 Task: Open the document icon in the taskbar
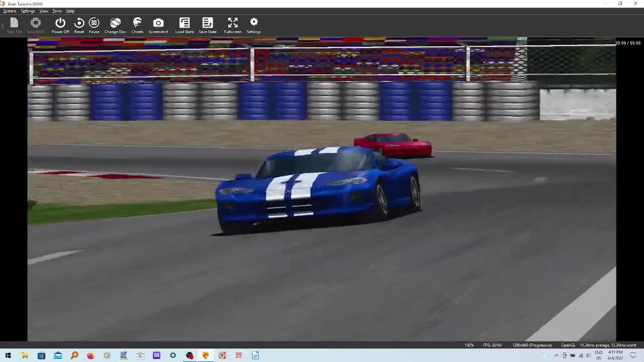(255, 355)
